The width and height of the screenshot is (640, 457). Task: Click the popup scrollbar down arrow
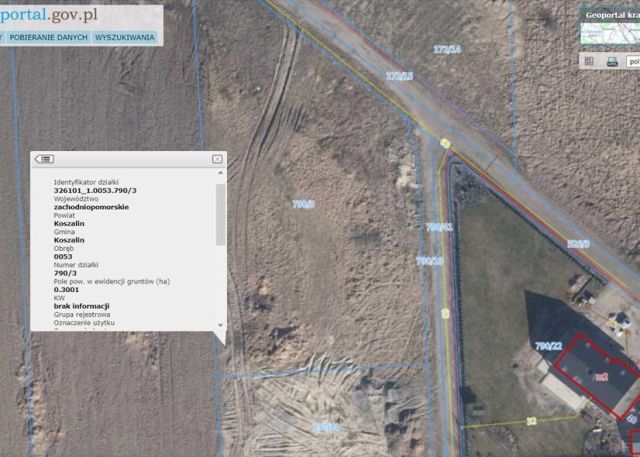[220, 325]
